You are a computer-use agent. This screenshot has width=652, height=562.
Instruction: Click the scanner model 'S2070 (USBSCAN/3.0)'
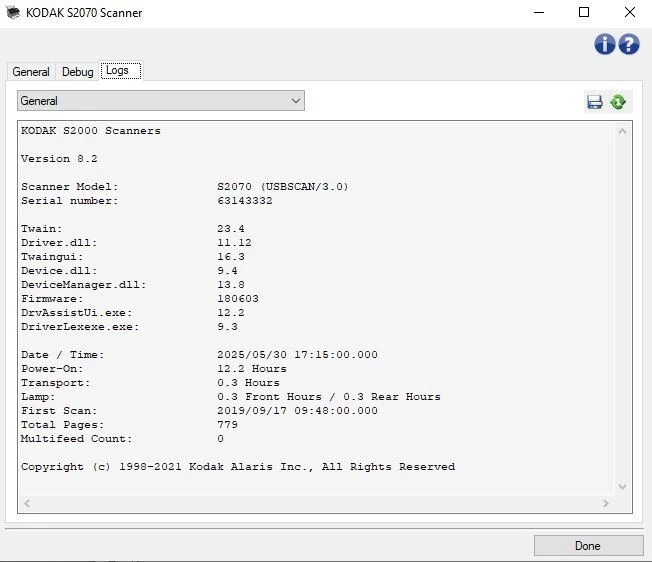[x=283, y=187]
